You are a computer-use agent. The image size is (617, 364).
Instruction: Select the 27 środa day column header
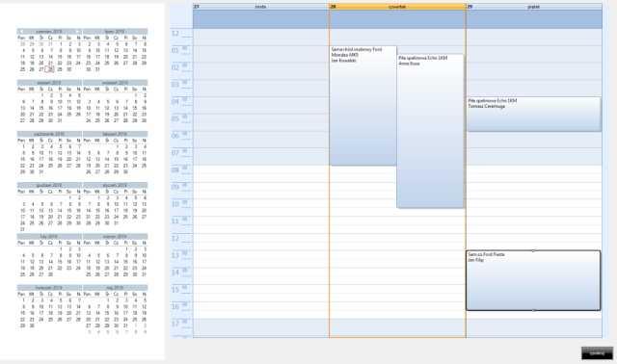[261, 7]
